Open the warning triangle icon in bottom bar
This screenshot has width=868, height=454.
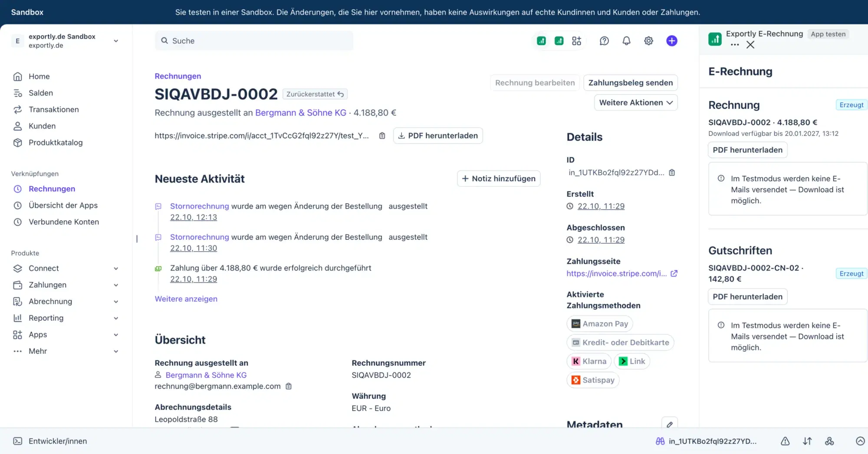(x=785, y=441)
